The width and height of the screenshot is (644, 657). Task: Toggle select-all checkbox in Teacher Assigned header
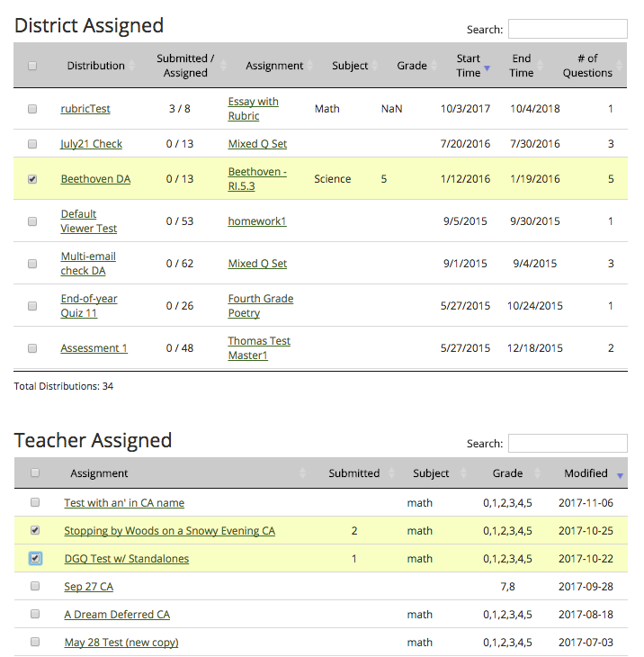35,472
